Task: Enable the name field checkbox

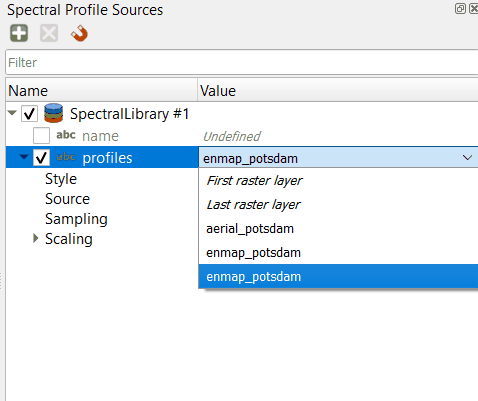Action: [x=41, y=135]
